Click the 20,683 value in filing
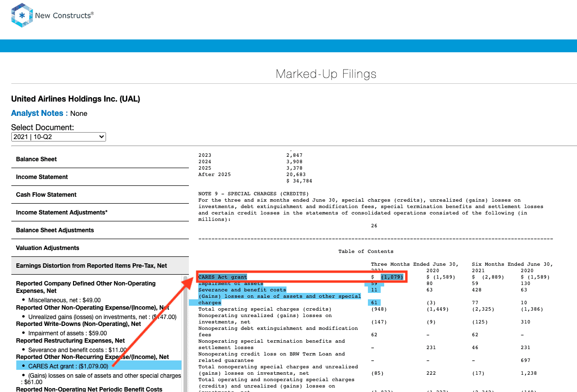Screen dimensions: 577x392 (x=296, y=175)
